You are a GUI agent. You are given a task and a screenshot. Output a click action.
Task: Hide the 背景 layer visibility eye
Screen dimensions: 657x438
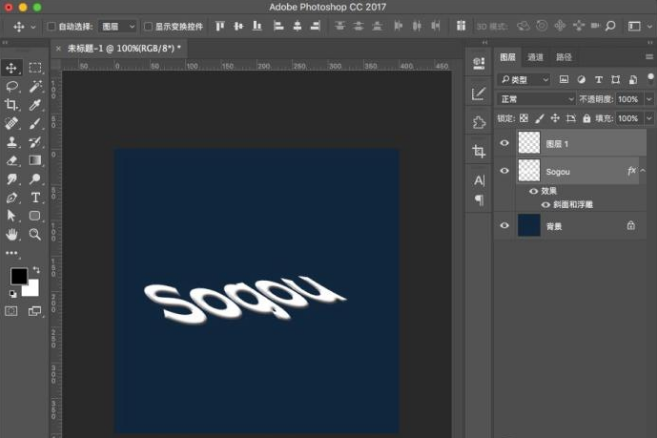tap(504, 225)
